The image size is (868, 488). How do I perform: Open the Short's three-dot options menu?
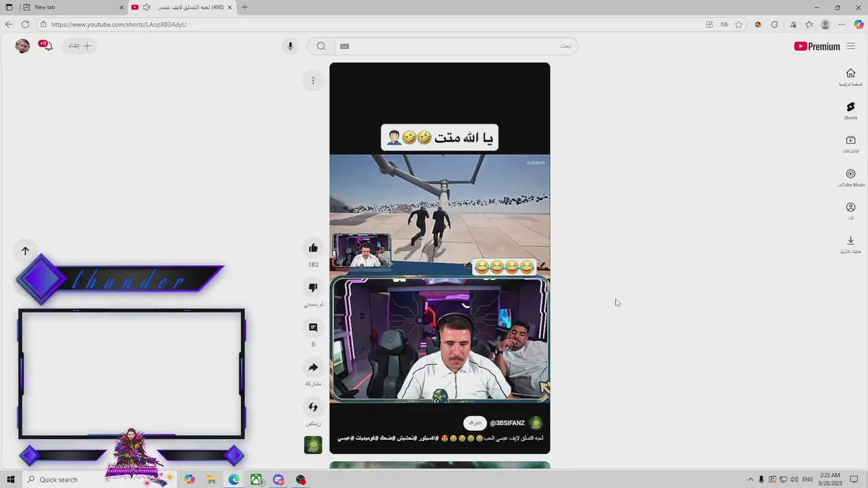tap(313, 81)
